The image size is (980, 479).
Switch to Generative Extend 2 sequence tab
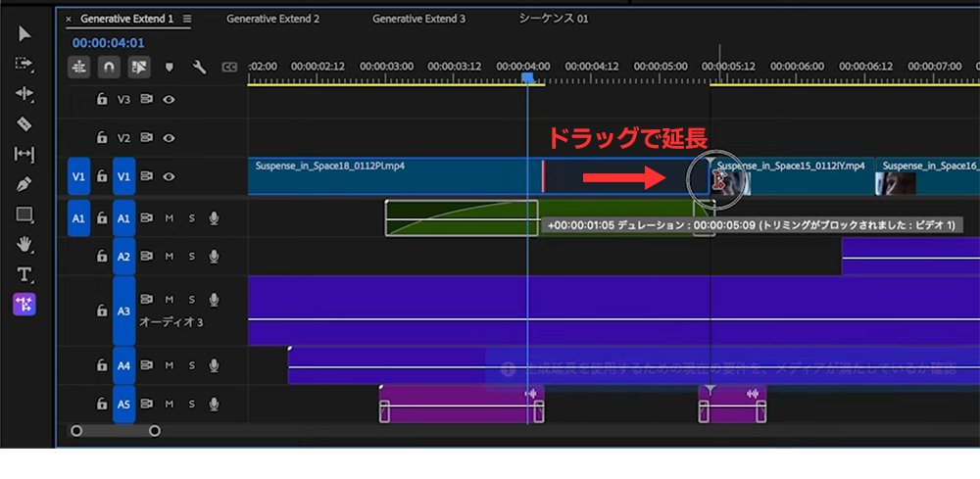pos(272,19)
